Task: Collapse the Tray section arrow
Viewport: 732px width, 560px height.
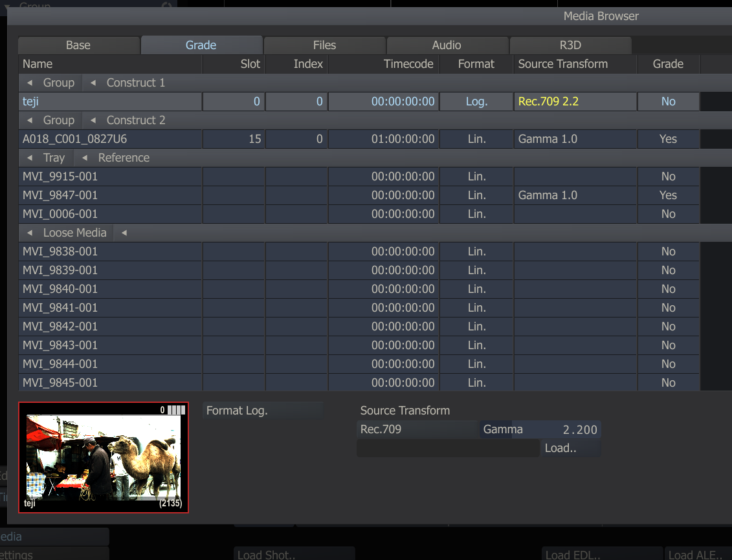Action: 30,158
